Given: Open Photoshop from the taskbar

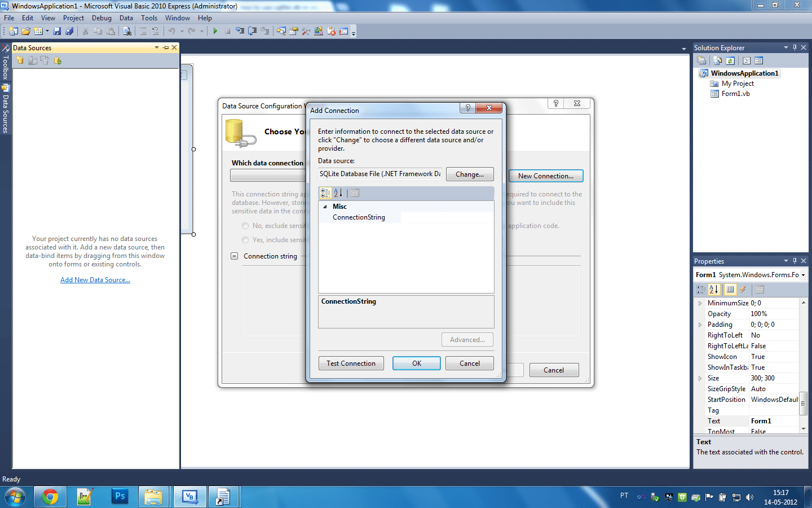Looking at the screenshot, I should 120,497.
